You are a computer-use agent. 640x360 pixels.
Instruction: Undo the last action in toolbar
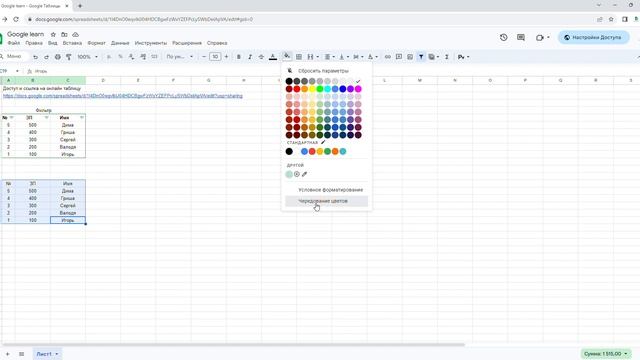pos(36,57)
